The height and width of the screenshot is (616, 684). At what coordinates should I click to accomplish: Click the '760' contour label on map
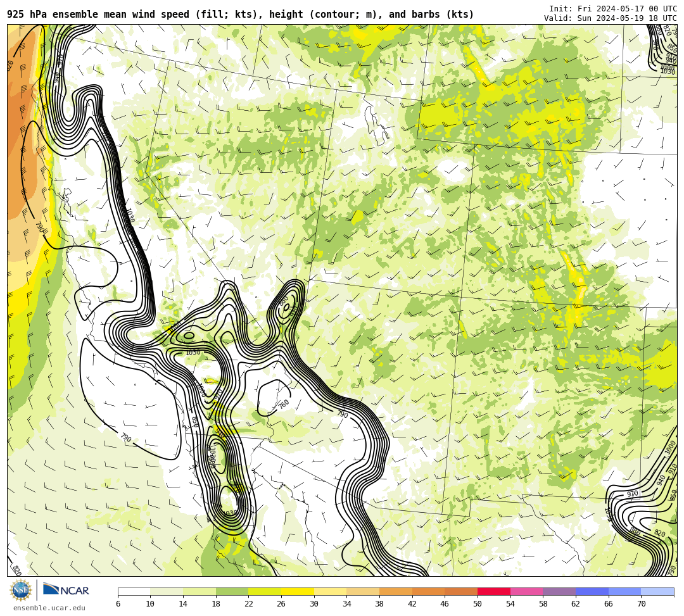pos(284,405)
